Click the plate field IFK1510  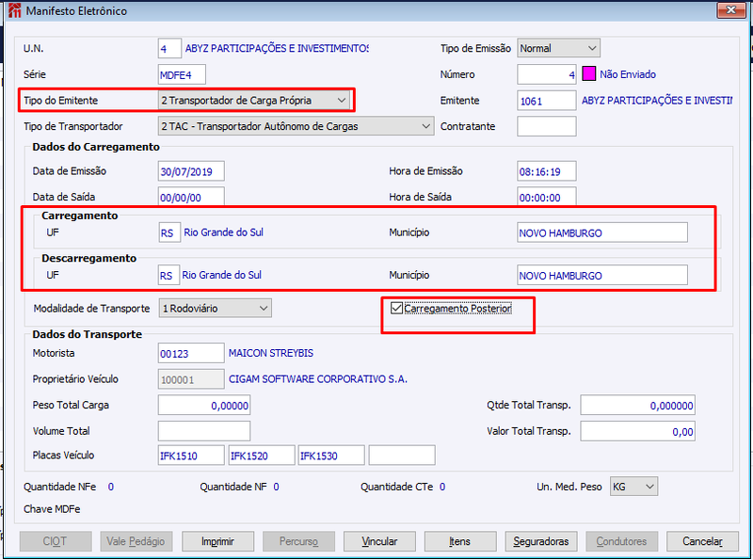pyautogui.click(x=191, y=456)
